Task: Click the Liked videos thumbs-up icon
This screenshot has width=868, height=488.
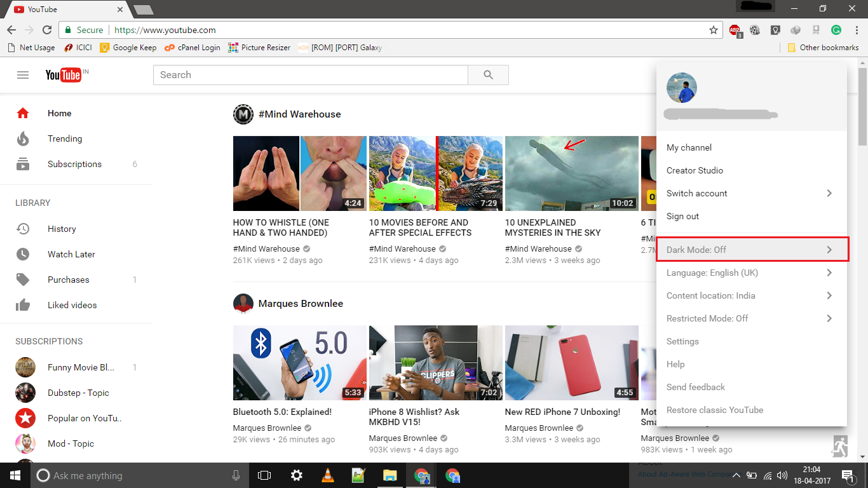Action: coord(23,305)
